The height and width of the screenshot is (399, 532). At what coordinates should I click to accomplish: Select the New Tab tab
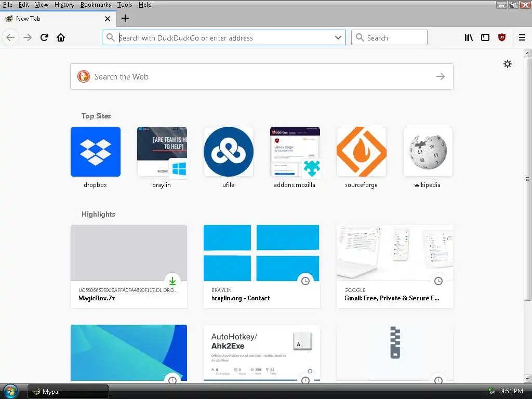tap(58, 19)
